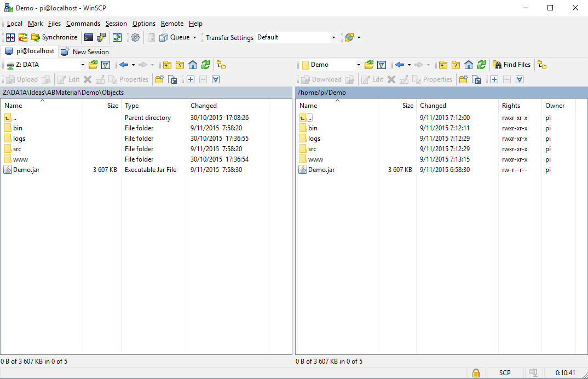Click remote Open Directory folder icon
The height and width of the screenshot is (379, 588).
[369, 65]
